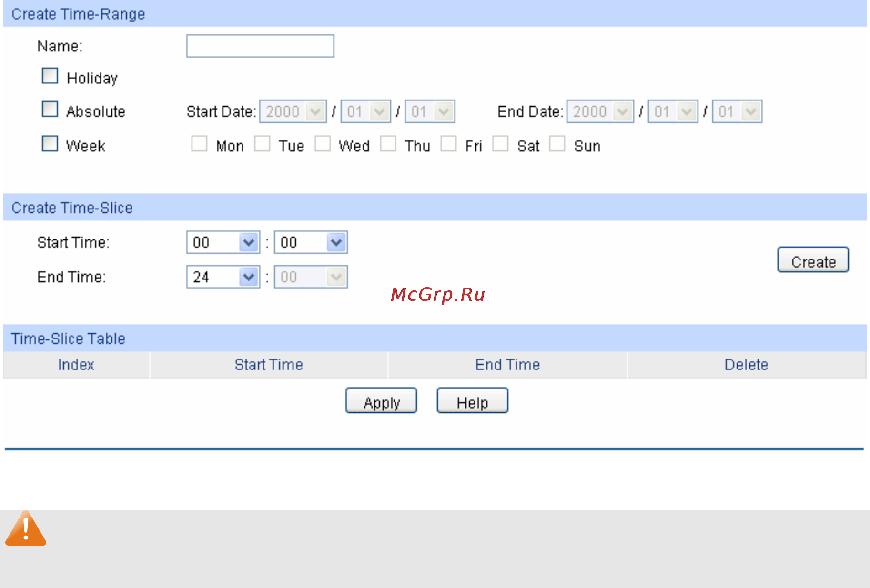Tick the Week checkbox
The width and height of the screenshot is (870, 588).
[x=50, y=144]
